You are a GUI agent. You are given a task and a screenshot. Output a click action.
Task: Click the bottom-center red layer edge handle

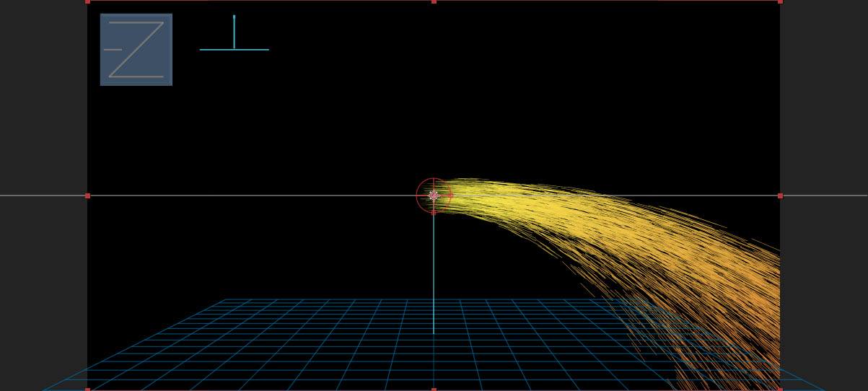pos(434,390)
